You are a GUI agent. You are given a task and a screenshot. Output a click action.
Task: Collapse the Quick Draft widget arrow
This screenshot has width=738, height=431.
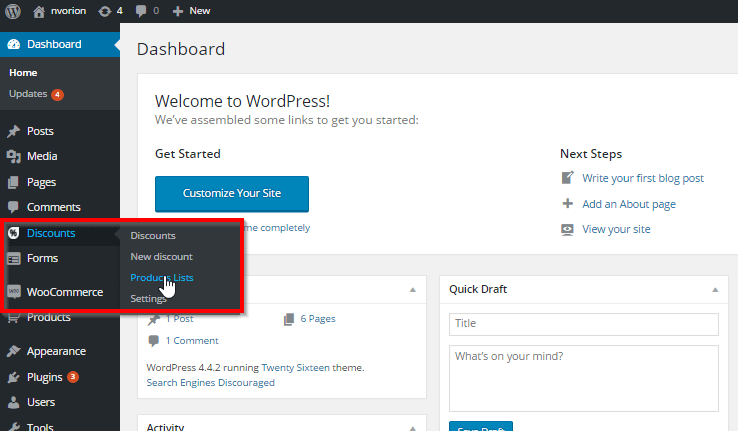[715, 290]
